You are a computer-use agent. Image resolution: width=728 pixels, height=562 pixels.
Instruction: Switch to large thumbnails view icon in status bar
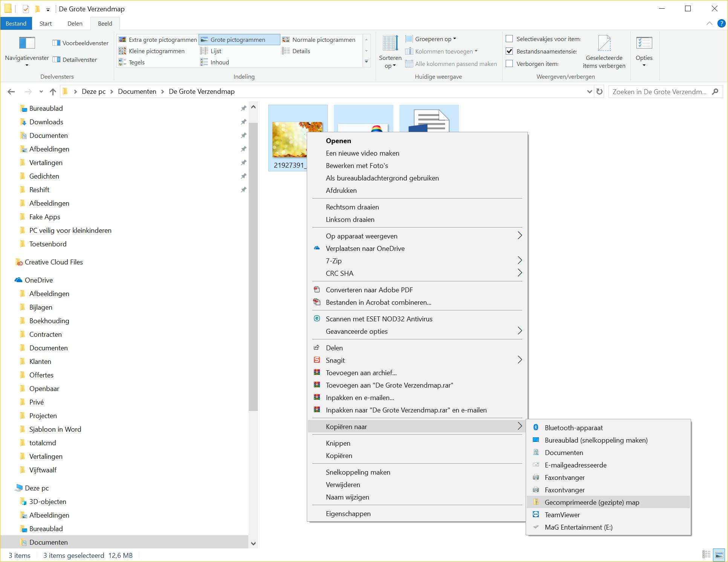click(719, 555)
